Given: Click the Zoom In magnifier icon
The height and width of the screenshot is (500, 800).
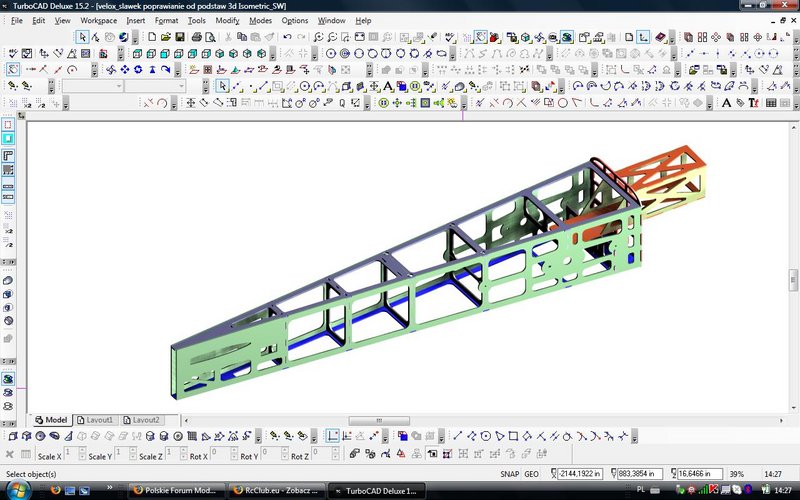Looking at the screenshot, I should pyautogui.click(x=318, y=37).
